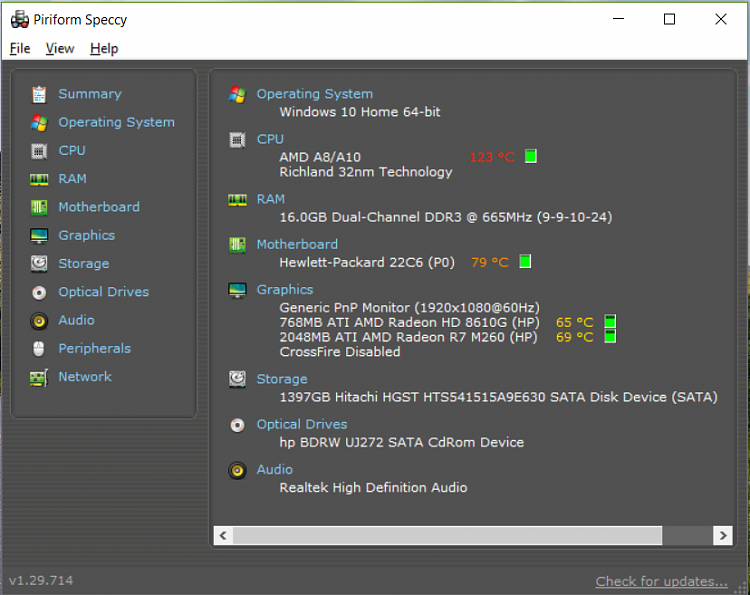Click the CrossFire Disabled text
The width and height of the screenshot is (750, 595).
pyautogui.click(x=340, y=352)
